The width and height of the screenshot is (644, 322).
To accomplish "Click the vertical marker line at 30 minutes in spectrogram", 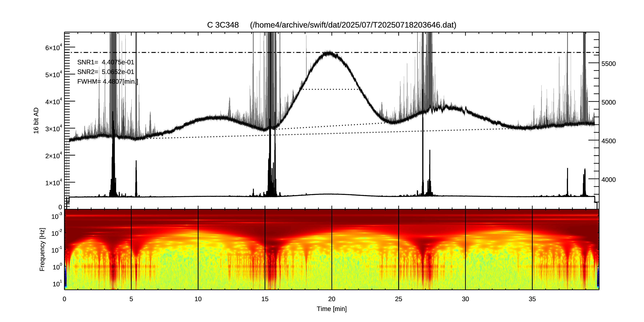I will [465, 249].
